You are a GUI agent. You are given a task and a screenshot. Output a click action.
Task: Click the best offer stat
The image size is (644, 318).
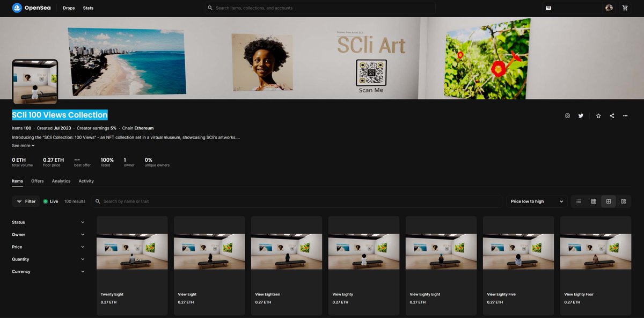click(82, 162)
